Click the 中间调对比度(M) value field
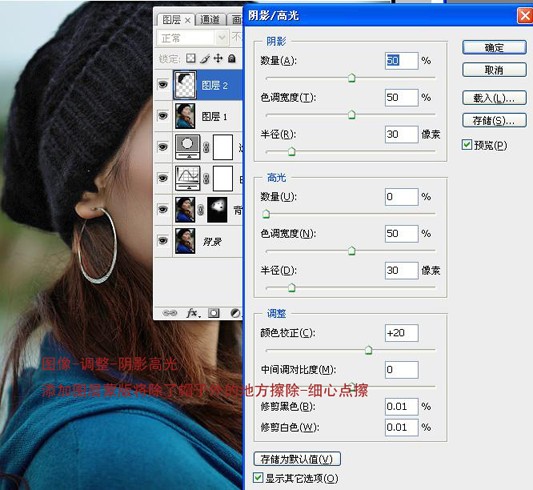Screen dimensions: 533x490 401,370
